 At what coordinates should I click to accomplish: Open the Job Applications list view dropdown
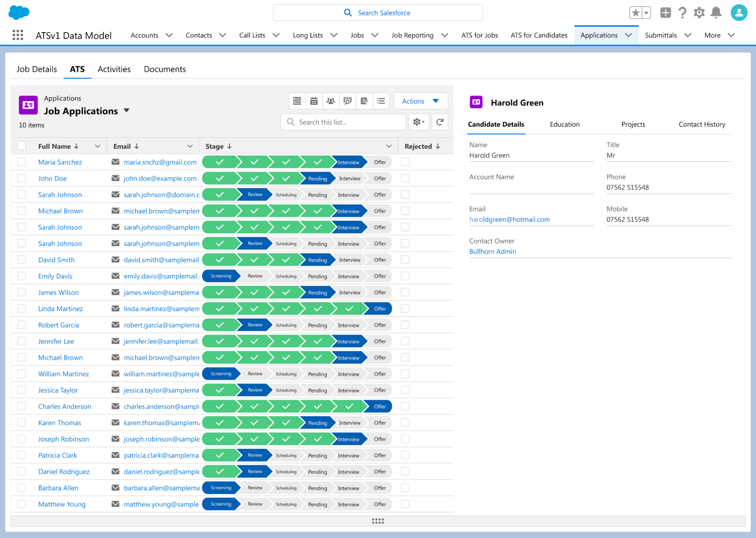click(127, 111)
